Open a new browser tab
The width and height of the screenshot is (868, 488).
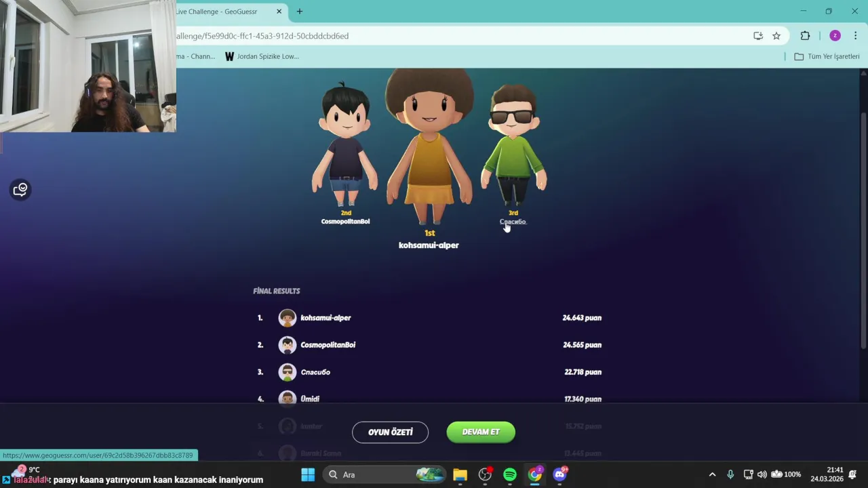point(300,12)
